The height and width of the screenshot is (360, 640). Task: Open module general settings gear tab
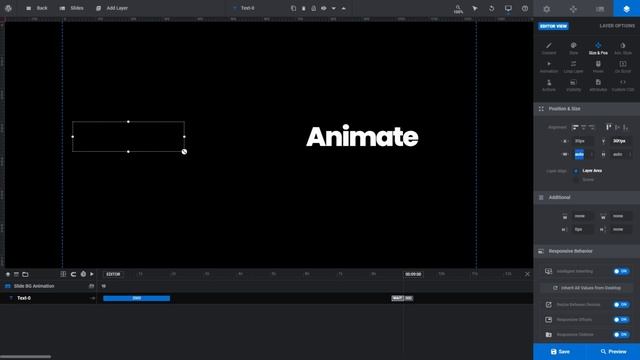pyautogui.click(x=547, y=9)
